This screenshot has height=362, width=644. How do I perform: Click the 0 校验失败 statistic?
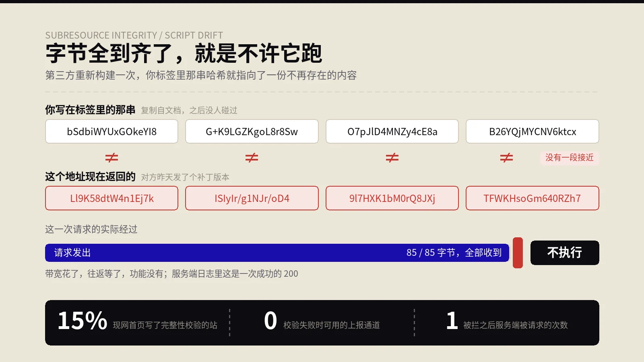click(x=270, y=321)
